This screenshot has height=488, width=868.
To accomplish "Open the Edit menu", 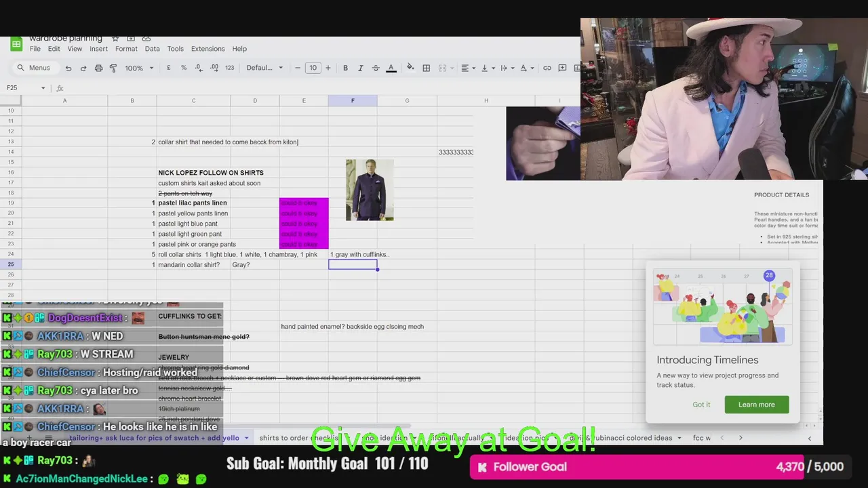I will pyautogui.click(x=54, y=49).
